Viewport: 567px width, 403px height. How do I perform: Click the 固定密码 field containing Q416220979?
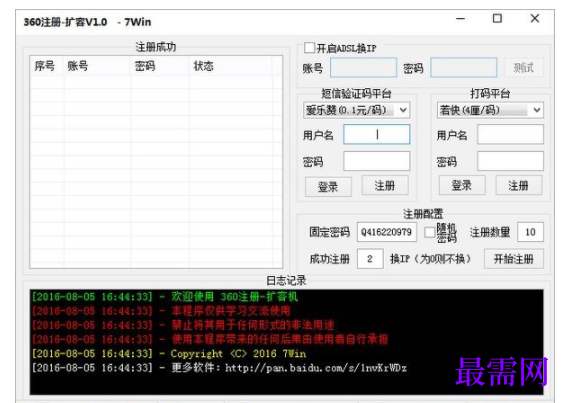[387, 232]
